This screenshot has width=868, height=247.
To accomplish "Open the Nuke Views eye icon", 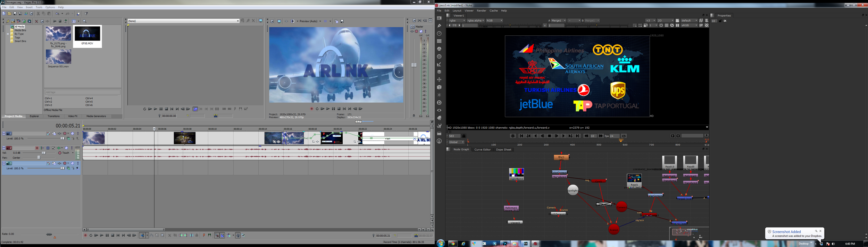I will pos(439,110).
